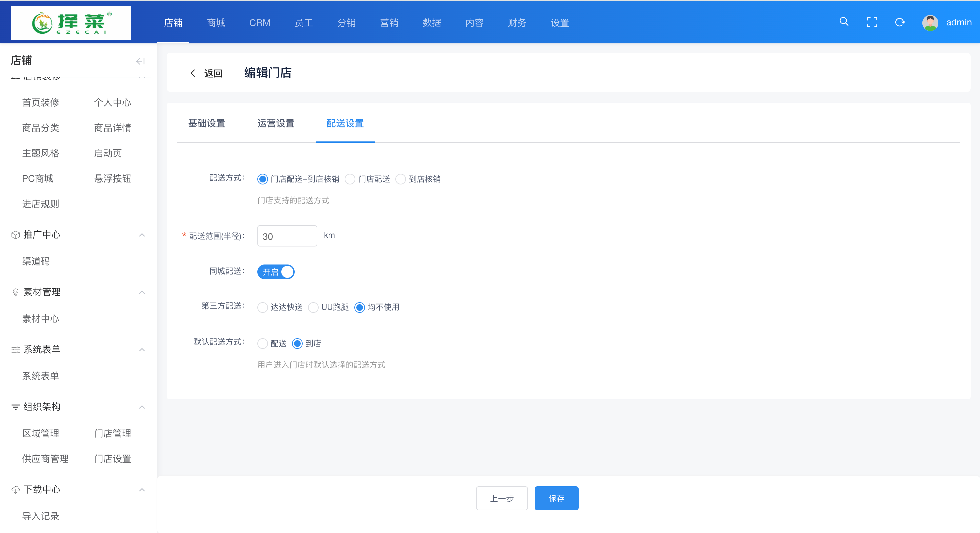The image size is (980, 533).
Task: Collapse the 下载中心 section chevron
Action: [142, 490]
